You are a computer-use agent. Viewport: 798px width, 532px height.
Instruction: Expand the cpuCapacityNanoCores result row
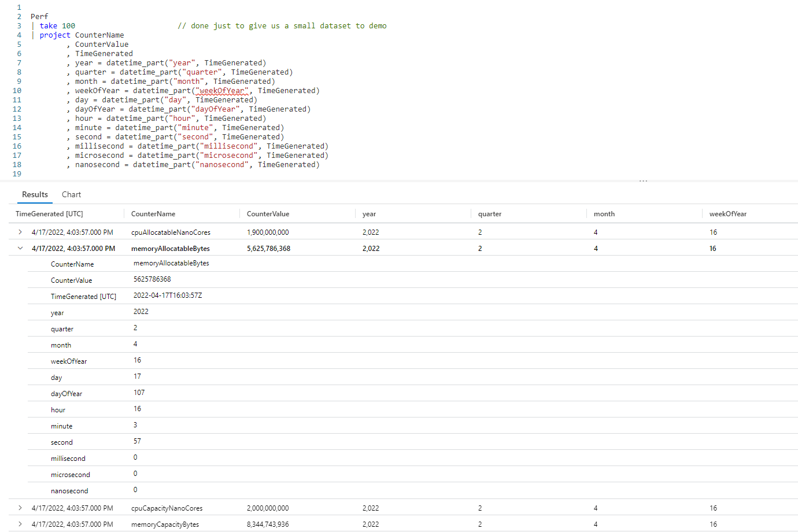click(x=19, y=508)
